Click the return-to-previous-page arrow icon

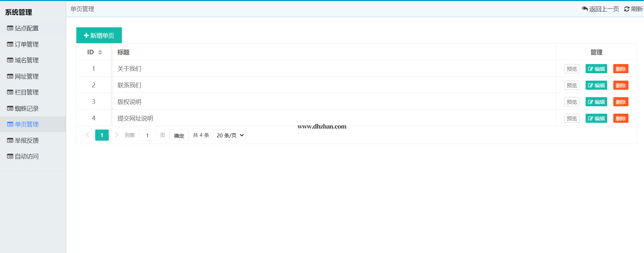tap(585, 9)
